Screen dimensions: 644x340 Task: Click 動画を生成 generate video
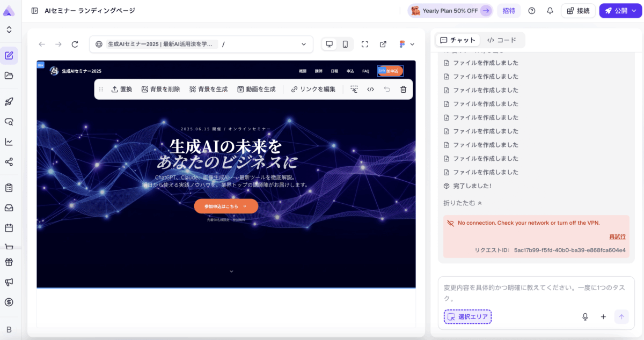point(256,89)
